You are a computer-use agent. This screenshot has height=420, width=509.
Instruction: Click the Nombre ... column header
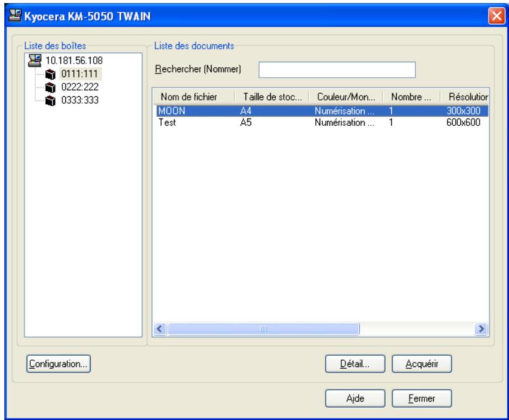[x=412, y=97]
